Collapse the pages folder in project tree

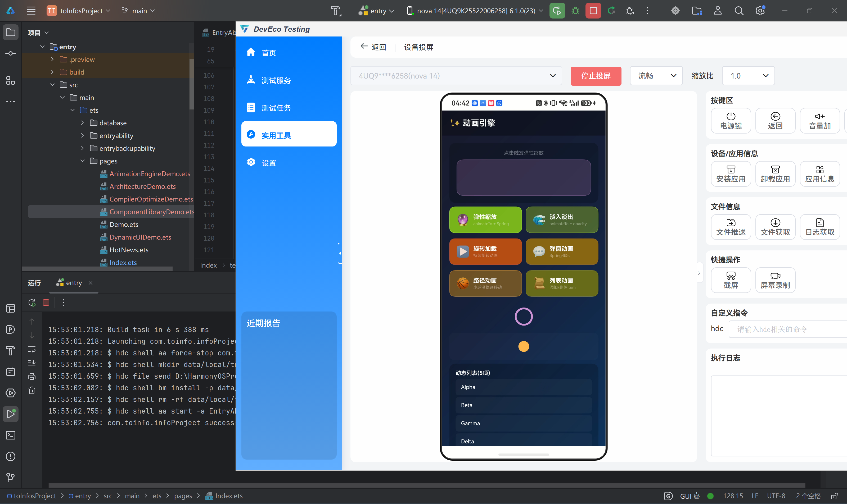click(83, 161)
